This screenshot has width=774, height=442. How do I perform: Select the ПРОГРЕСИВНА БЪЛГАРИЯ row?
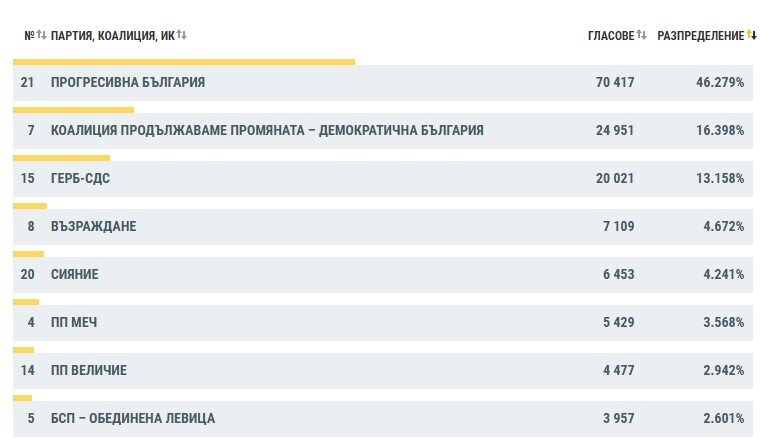click(x=383, y=83)
